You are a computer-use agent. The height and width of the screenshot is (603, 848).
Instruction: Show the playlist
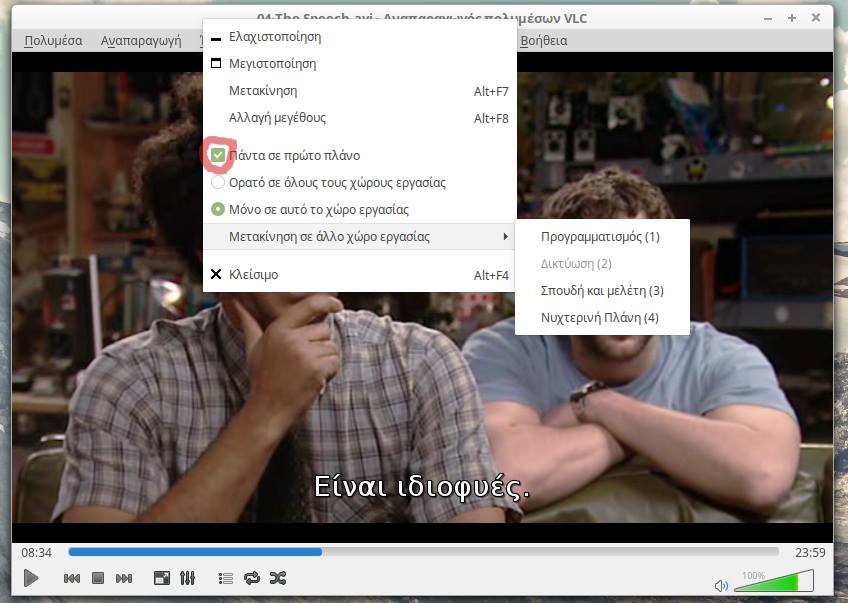[x=225, y=578]
